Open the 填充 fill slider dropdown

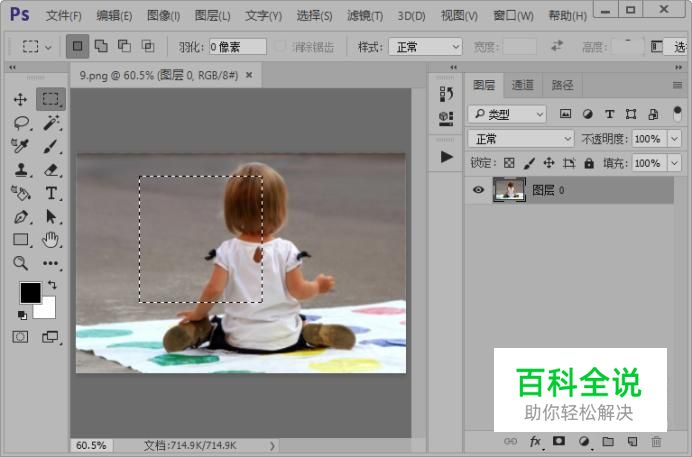675,163
